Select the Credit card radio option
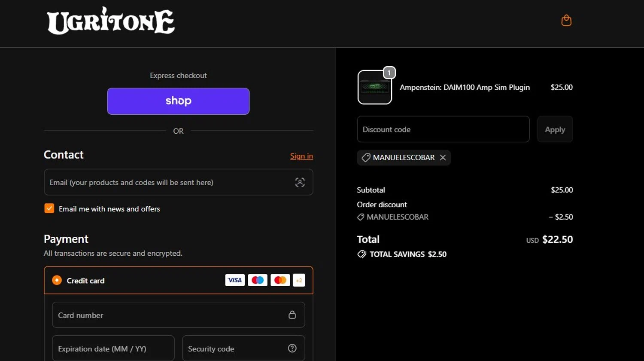The image size is (644, 361). 57,280
